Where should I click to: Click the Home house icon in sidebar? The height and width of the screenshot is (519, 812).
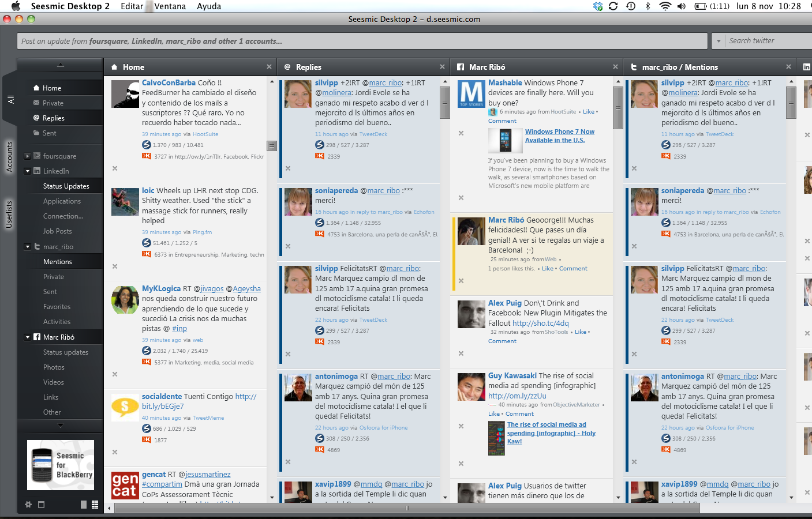click(37, 88)
